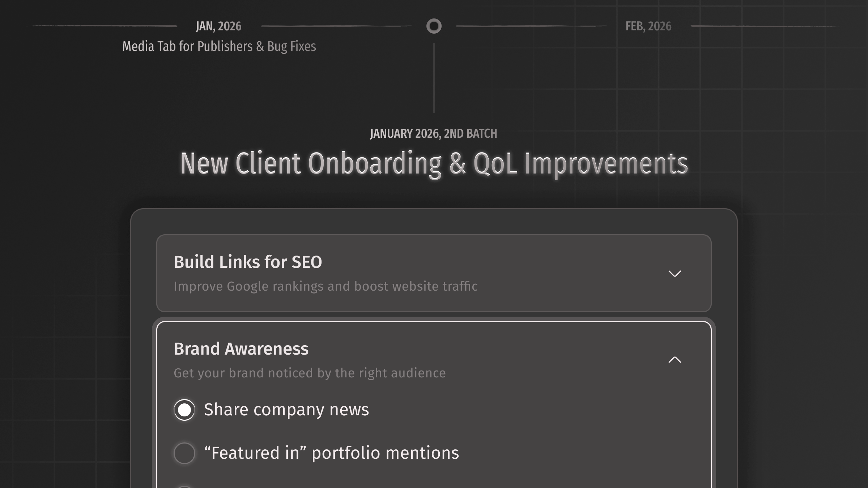The width and height of the screenshot is (868, 488).
Task: Click the "Featured in" portfolio mentions label
Action: pyautogui.click(x=331, y=453)
